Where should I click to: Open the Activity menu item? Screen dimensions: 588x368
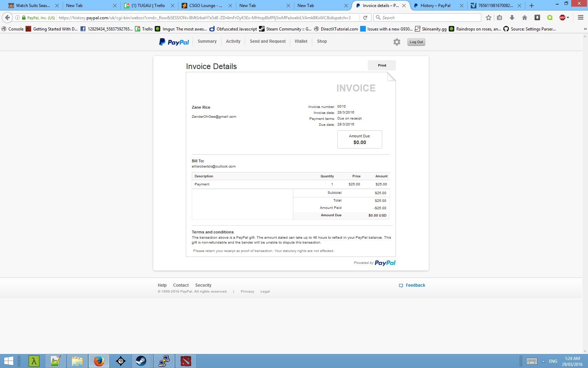tap(233, 41)
